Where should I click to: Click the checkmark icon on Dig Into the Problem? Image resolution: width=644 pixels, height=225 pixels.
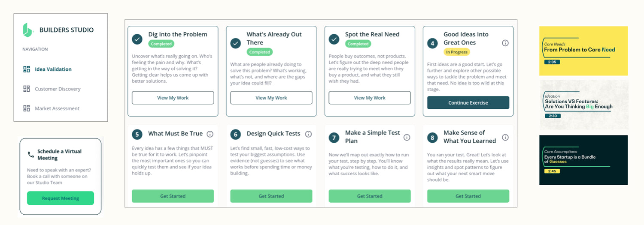[137, 39]
